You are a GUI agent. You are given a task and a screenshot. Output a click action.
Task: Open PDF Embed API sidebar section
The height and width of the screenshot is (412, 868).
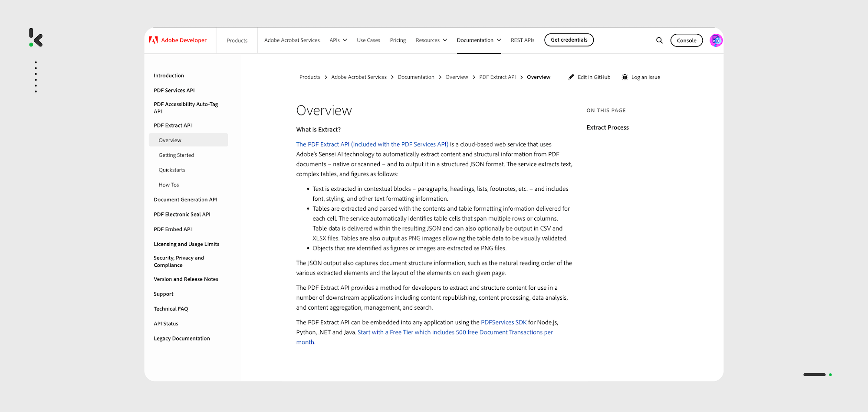[173, 229]
